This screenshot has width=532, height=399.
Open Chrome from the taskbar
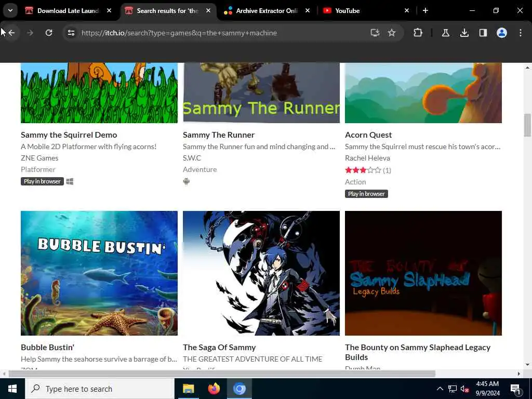point(239,389)
